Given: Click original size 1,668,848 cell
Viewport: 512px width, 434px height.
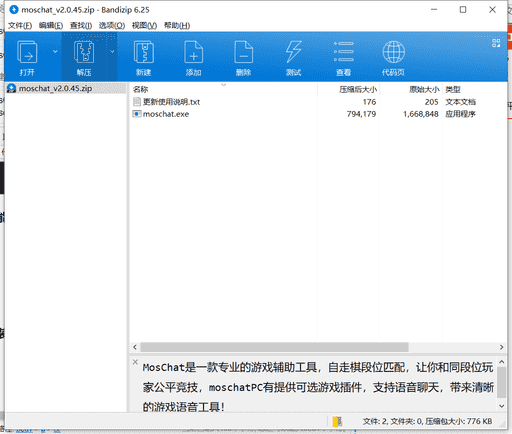Looking at the screenshot, I should click(421, 114).
